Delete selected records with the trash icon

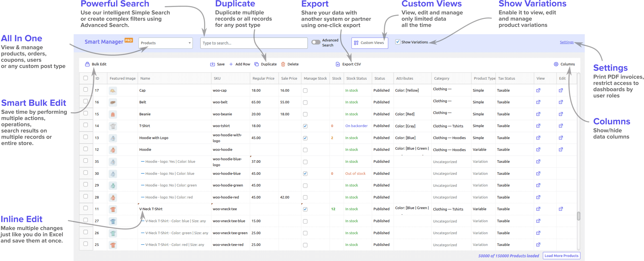[x=290, y=64]
